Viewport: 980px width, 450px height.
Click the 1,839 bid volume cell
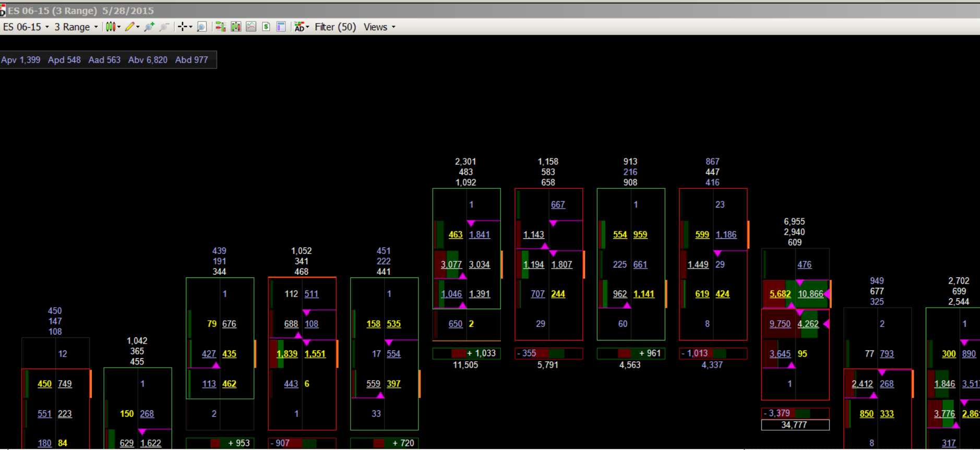[287, 354]
